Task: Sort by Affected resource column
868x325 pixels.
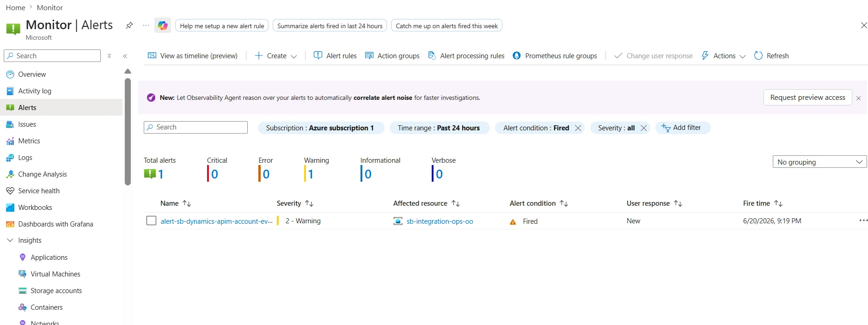Action: pos(426,203)
